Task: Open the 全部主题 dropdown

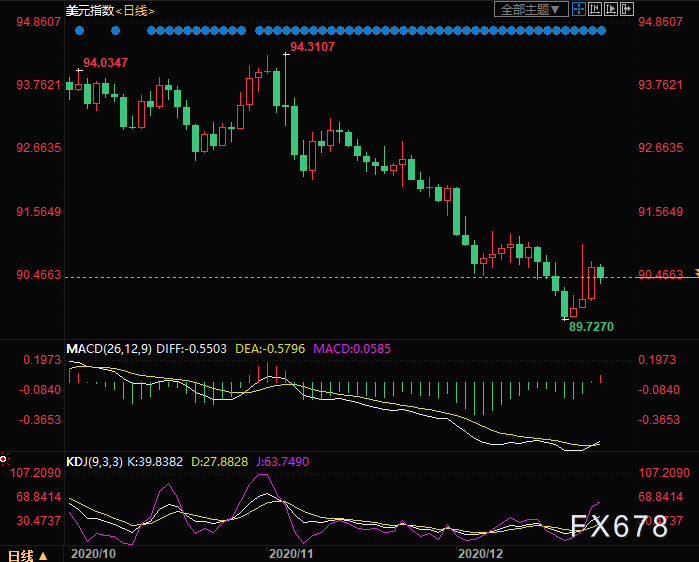Action: coord(532,9)
